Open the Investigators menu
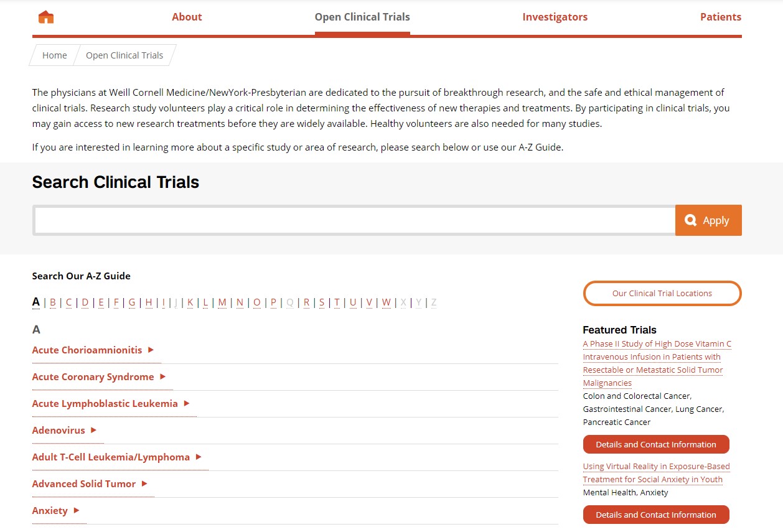The width and height of the screenshot is (783, 532). (x=555, y=17)
